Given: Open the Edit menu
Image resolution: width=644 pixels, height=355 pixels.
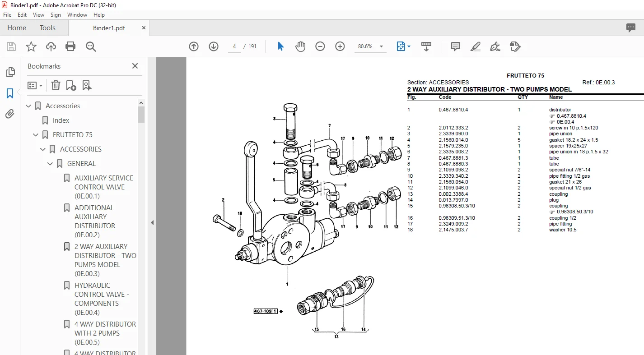Looking at the screenshot, I should (x=22, y=15).
